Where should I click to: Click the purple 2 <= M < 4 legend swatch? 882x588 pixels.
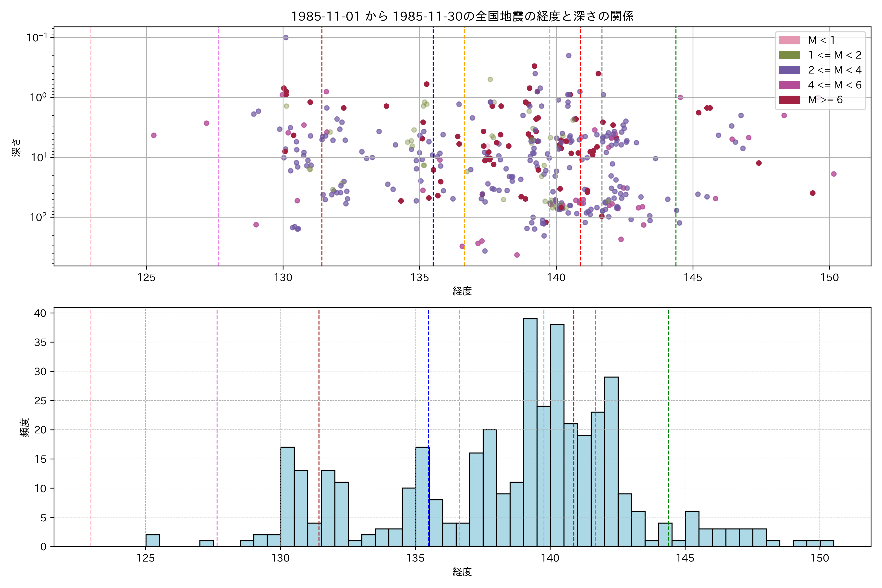click(x=789, y=70)
